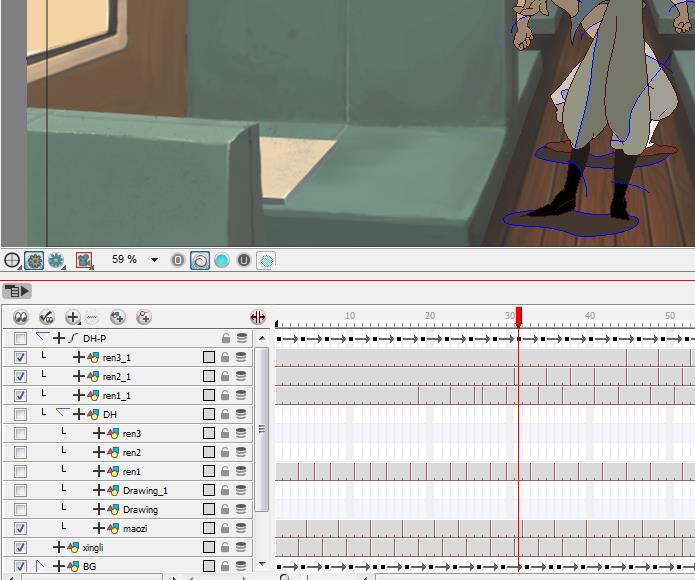The width and height of the screenshot is (695, 580).
Task: Click the layer list scroll down arrow
Action: [x=262, y=564]
